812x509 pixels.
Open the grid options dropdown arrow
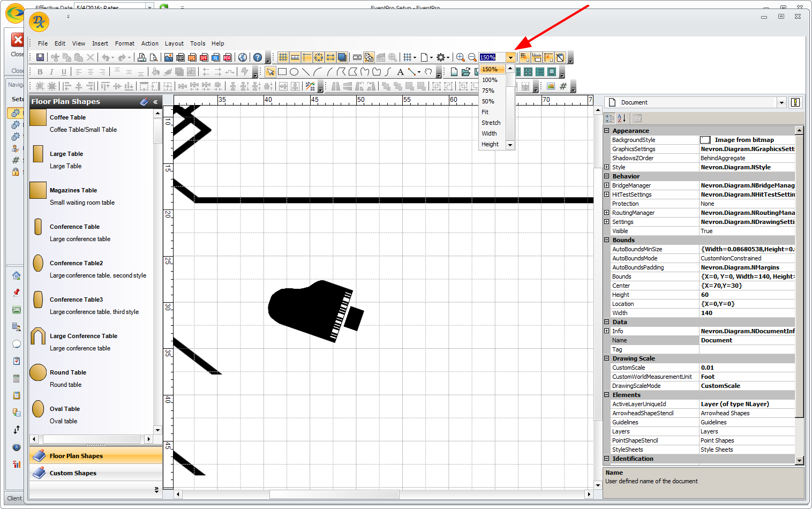coord(415,57)
